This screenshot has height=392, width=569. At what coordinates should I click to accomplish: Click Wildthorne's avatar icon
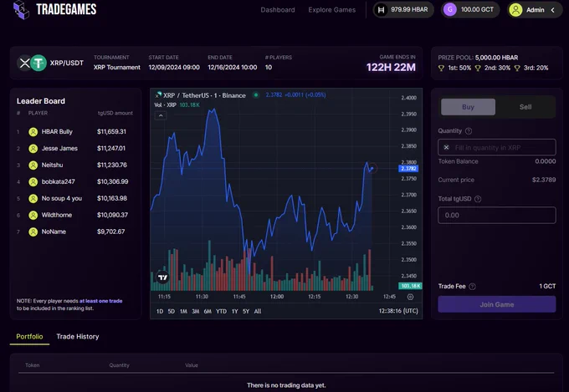pos(33,215)
